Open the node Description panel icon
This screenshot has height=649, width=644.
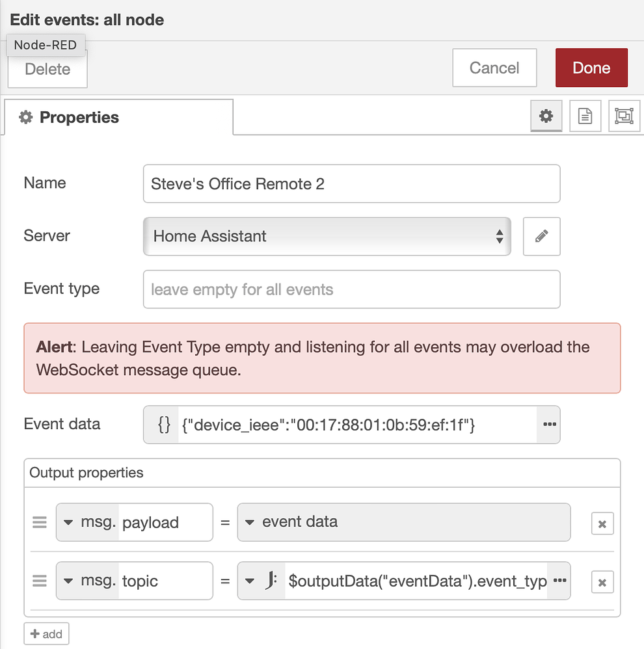585,116
